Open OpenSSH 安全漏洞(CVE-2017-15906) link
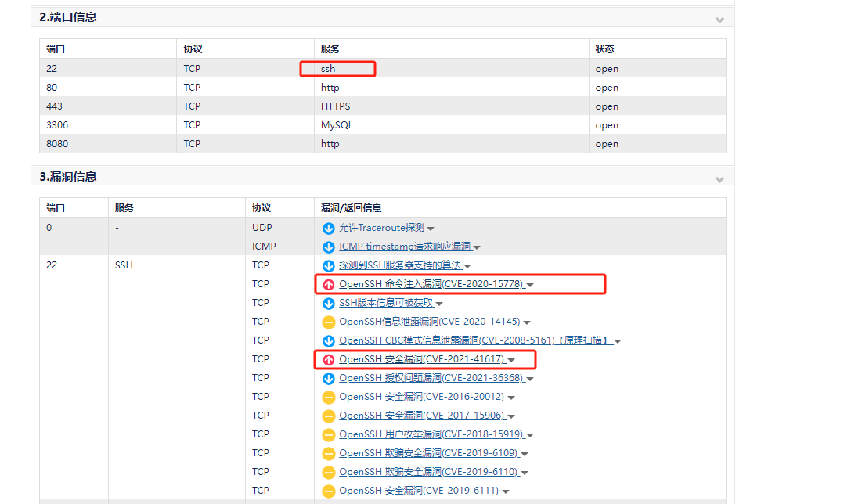This screenshot has width=851, height=504. pos(422,416)
